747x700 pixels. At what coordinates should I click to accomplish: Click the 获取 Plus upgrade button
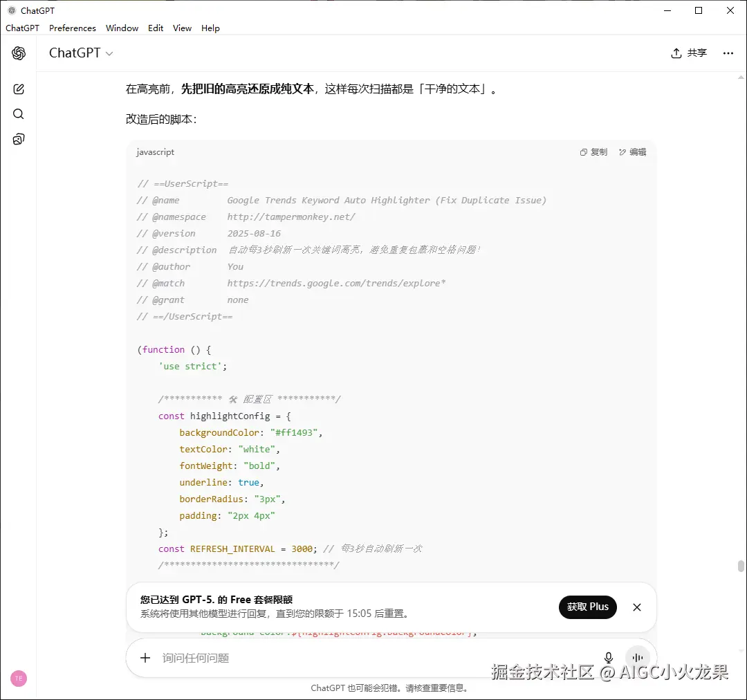point(587,607)
